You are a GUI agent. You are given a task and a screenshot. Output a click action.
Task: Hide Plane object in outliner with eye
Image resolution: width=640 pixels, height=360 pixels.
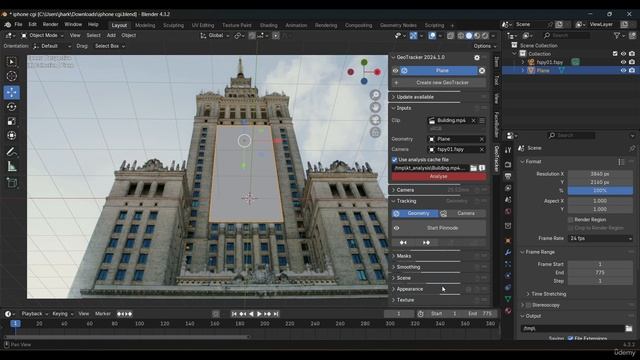pos(623,71)
